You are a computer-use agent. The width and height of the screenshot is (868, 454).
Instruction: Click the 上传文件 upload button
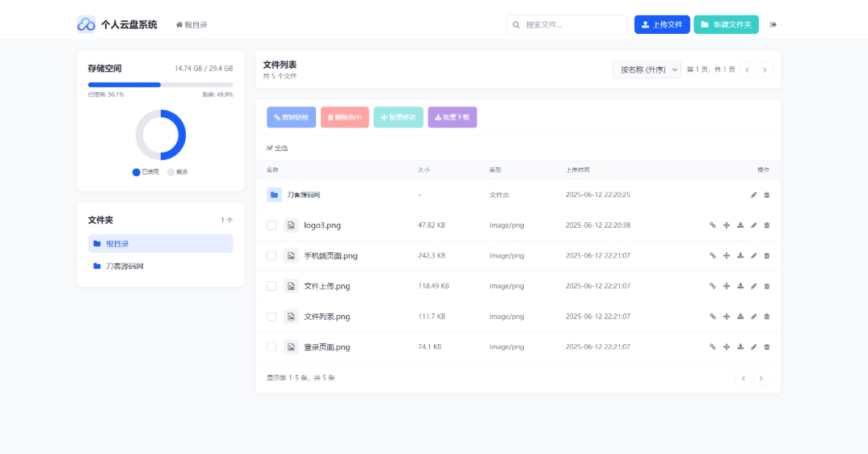coord(662,25)
